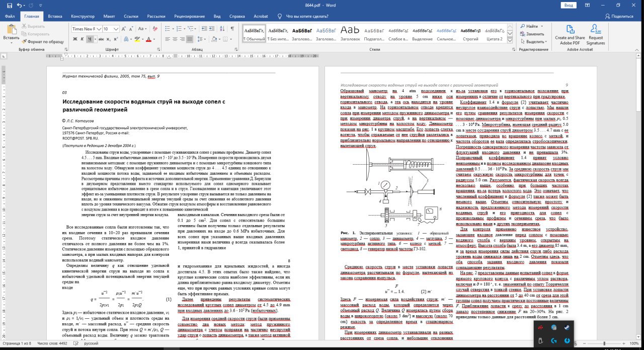Viewport: 644px width, 350px height.
Task: Open the font size 10 dropdown
Action: (117, 29)
